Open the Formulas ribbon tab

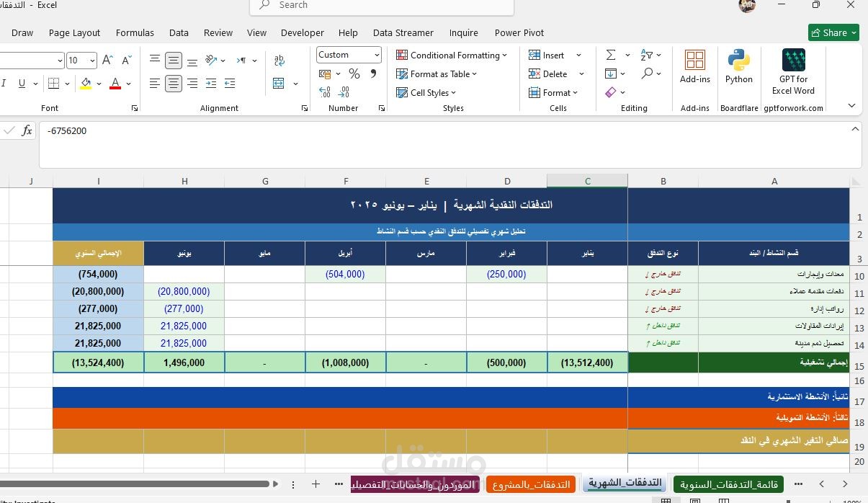(x=135, y=32)
